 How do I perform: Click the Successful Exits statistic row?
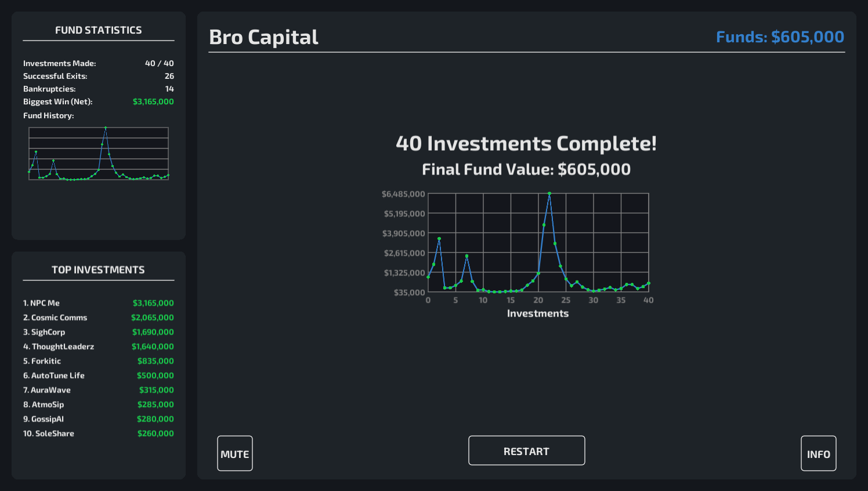98,76
